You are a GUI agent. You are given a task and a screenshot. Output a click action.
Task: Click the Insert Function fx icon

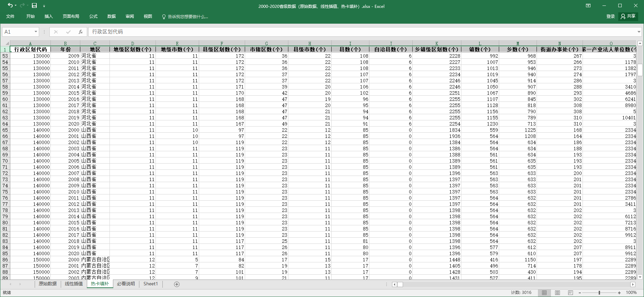click(81, 32)
